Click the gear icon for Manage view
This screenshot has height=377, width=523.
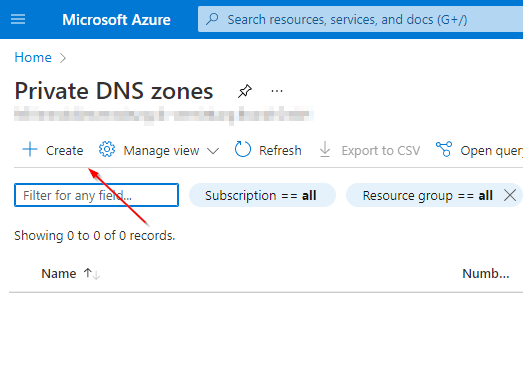[107, 149]
